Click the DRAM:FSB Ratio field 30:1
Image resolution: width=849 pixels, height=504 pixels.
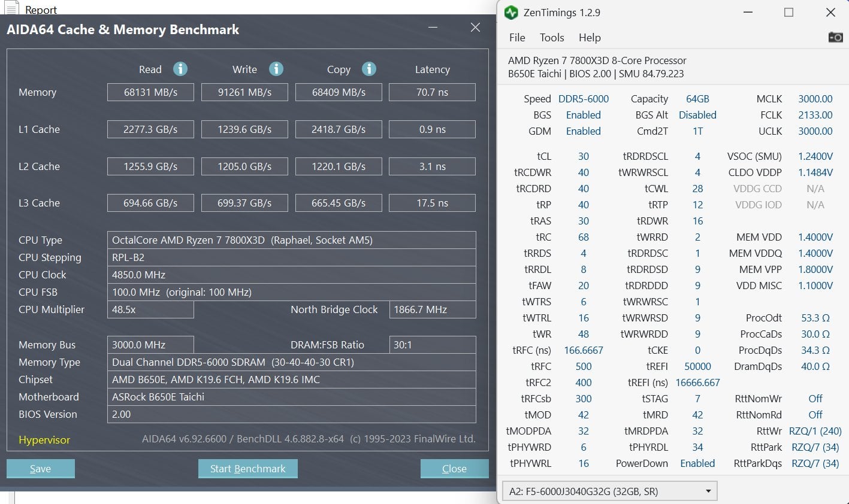pyautogui.click(x=433, y=345)
